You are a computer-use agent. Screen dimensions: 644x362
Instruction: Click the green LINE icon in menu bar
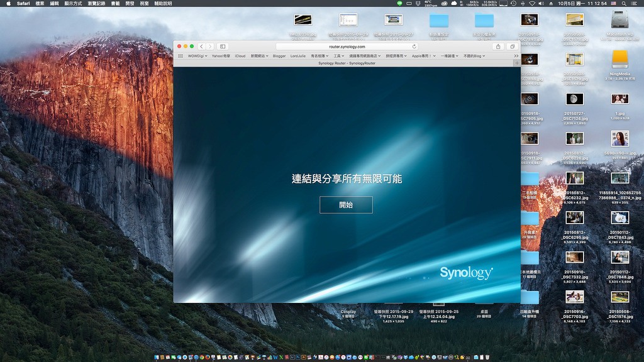tap(399, 3)
